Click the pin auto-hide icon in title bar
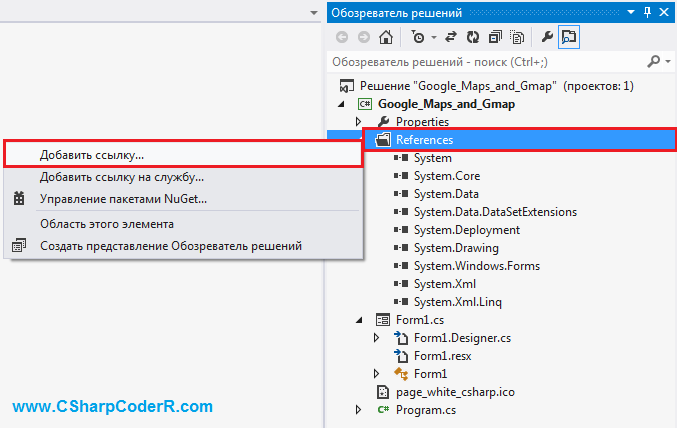Image resolution: width=677 pixels, height=428 pixels. (647, 12)
